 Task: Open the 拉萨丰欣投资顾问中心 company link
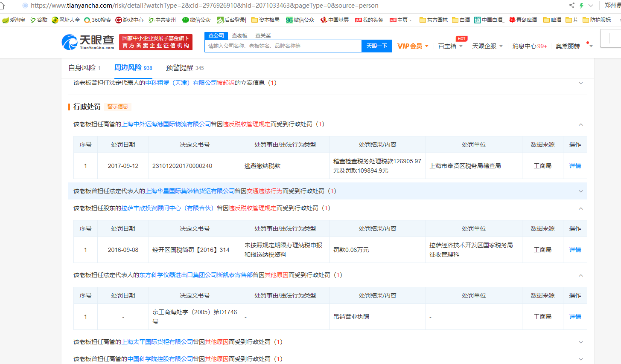(x=167, y=208)
